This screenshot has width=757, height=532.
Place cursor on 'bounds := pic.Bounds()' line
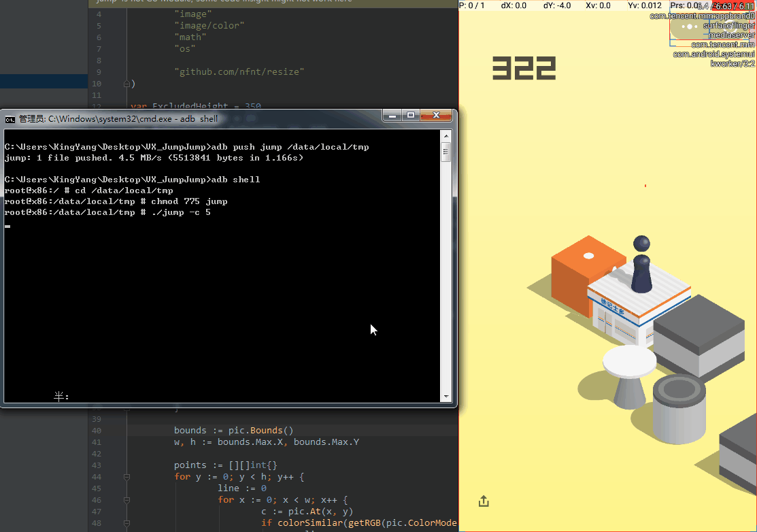tap(233, 431)
